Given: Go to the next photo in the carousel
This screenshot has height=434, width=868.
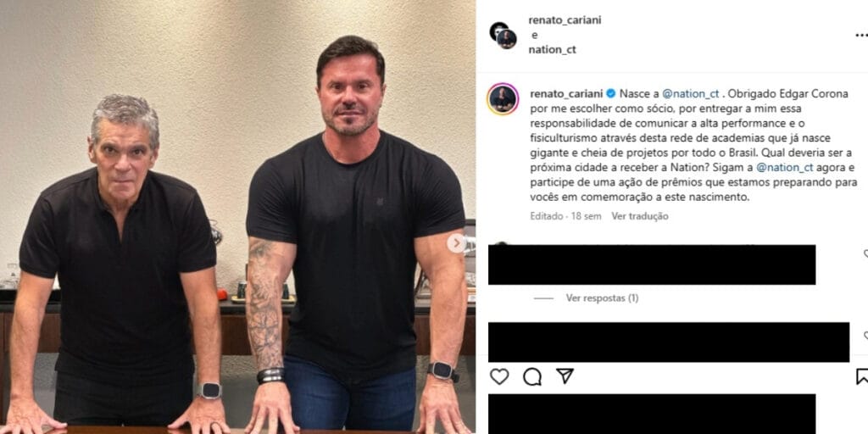Looking at the screenshot, I should click(456, 243).
